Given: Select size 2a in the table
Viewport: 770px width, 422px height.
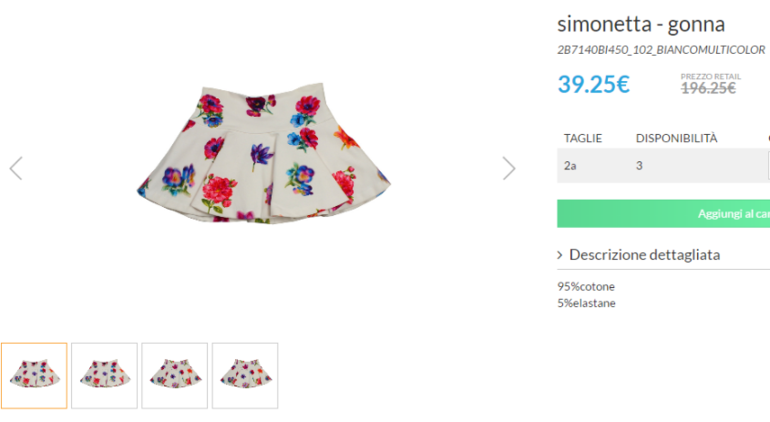Looking at the screenshot, I should point(570,165).
